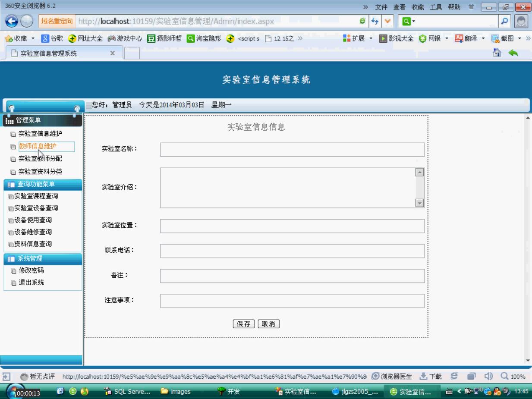This screenshot has height=399, width=532.
Task: Open 实验室课程查询
Action: [36, 196]
